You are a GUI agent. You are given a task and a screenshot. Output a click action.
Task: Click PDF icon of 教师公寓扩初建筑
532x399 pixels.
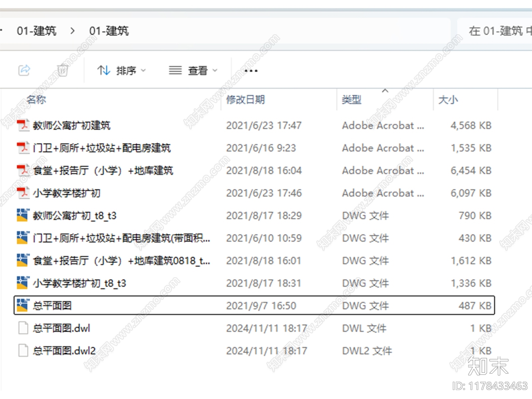point(23,125)
